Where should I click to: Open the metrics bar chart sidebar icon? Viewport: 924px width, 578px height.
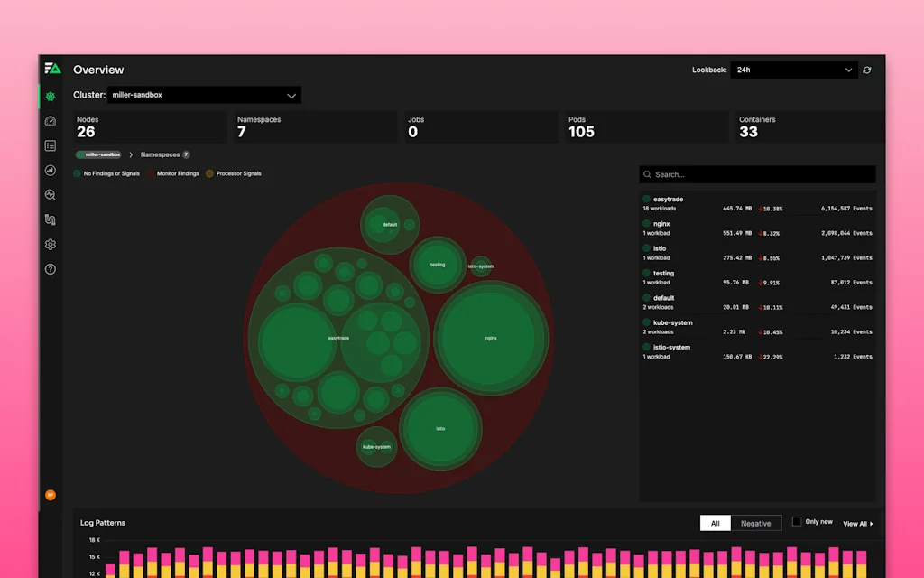click(x=50, y=170)
